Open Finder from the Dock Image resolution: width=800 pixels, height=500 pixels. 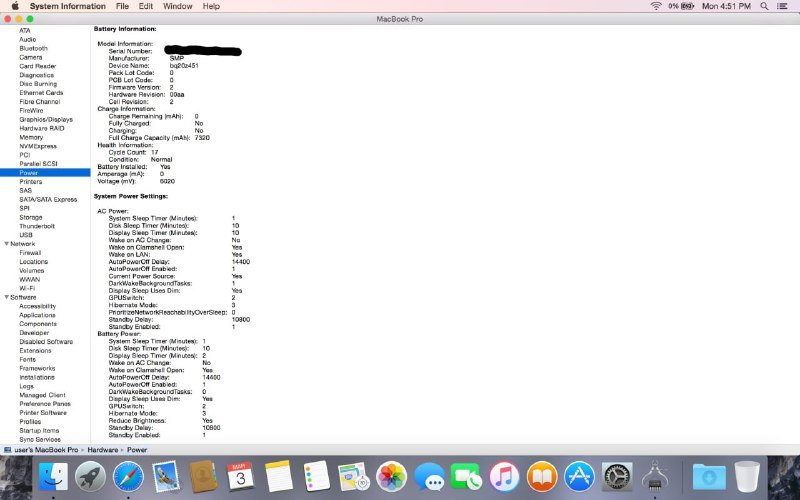point(53,477)
